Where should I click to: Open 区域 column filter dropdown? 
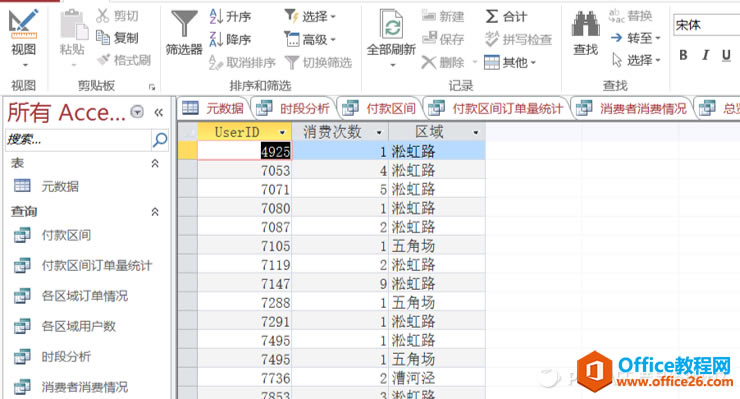[476, 133]
